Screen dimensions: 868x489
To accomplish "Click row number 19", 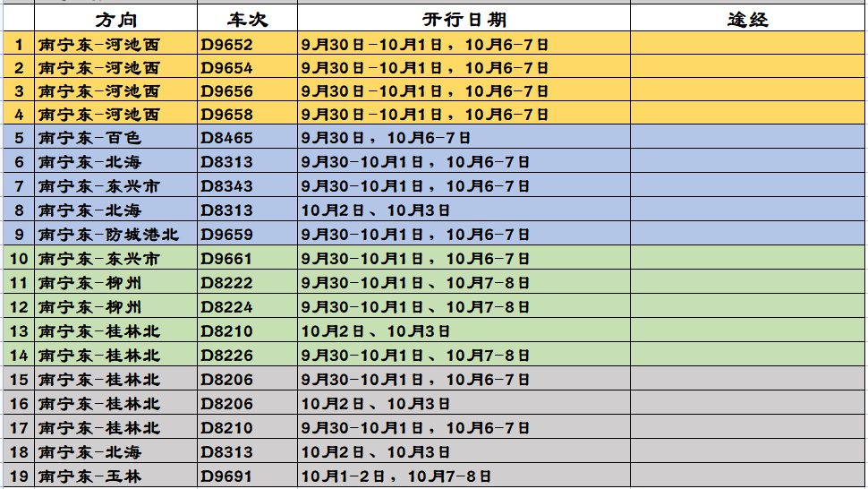I will (19, 476).
